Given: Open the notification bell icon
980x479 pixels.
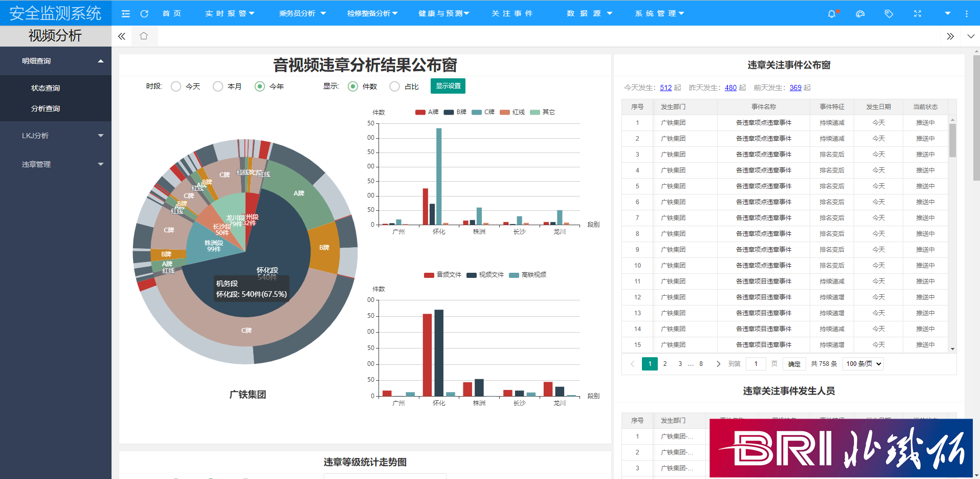Looking at the screenshot, I should [832, 14].
